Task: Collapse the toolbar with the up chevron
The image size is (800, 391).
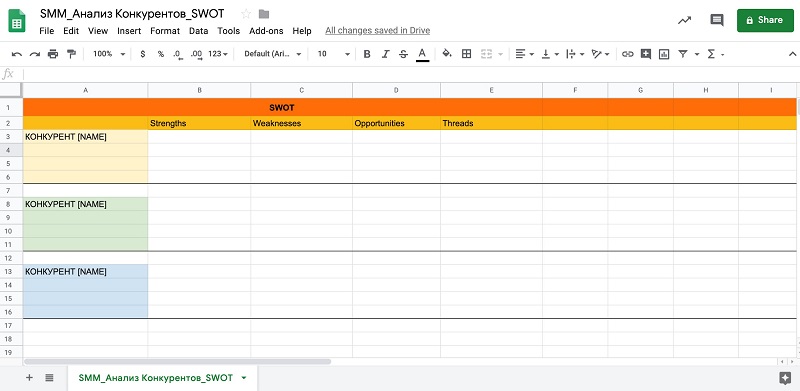Action: tap(792, 54)
